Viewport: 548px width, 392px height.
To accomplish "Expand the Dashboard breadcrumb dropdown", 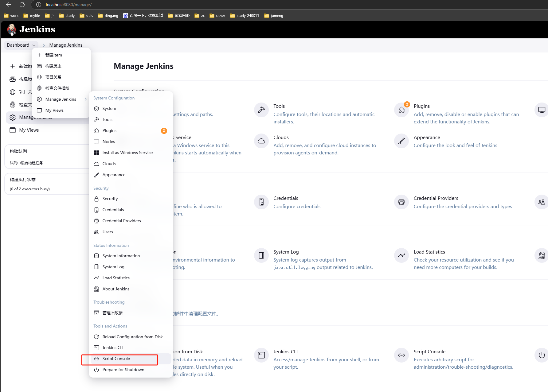I will 34,45.
